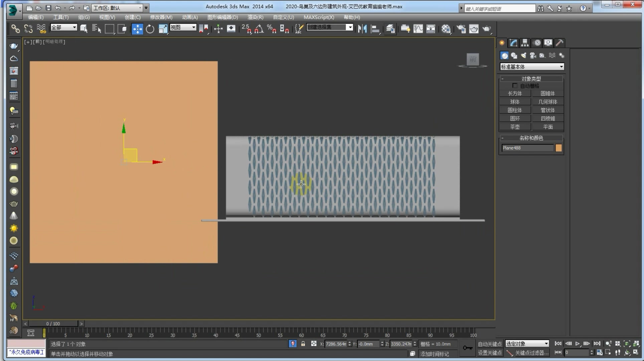Activate the Select and Rotate tool

[x=150, y=29]
